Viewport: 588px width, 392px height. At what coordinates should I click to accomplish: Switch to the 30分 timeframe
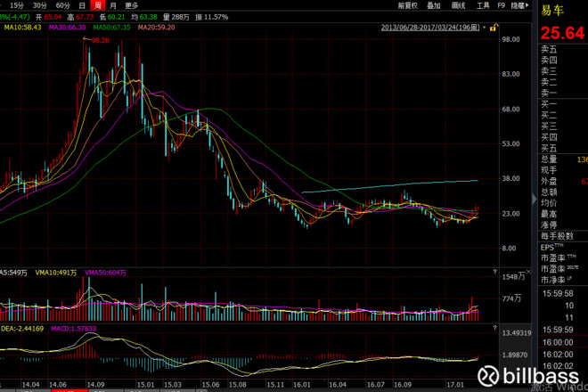tap(39, 4)
